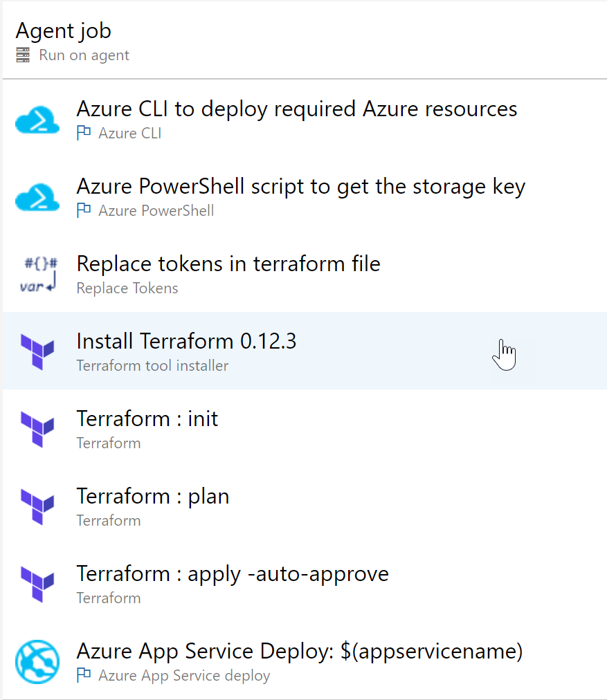
Task: Select the Install Terraform 0.12.3 task
Action: [x=305, y=351]
